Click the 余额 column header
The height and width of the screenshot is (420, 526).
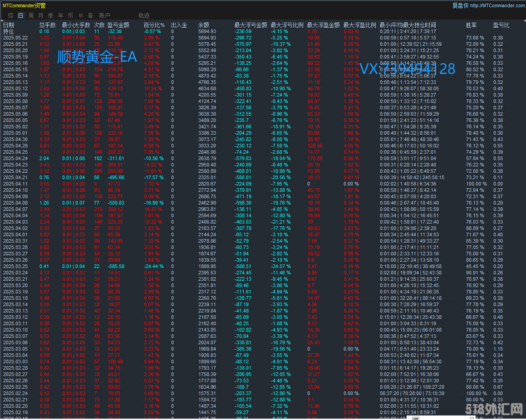coord(204,25)
